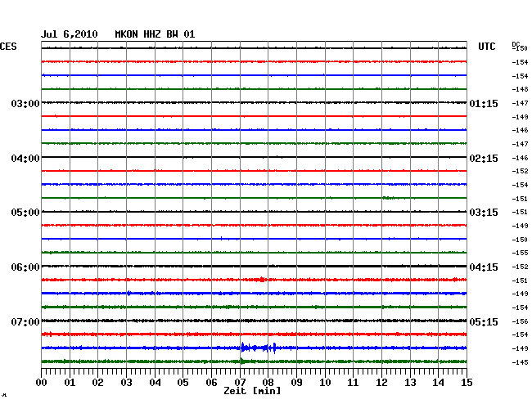The width and height of the screenshot is (532, 404).
Task: Select the x-axis minute label 08
Action: tap(268, 382)
